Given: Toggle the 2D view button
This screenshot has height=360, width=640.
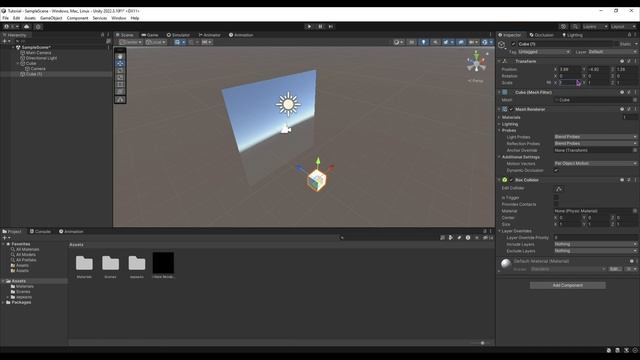Looking at the screenshot, I should (x=412, y=42).
